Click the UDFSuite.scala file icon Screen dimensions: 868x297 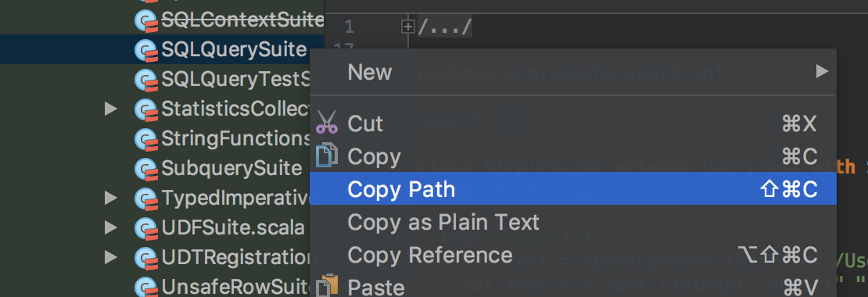pyautogui.click(x=146, y=227)
